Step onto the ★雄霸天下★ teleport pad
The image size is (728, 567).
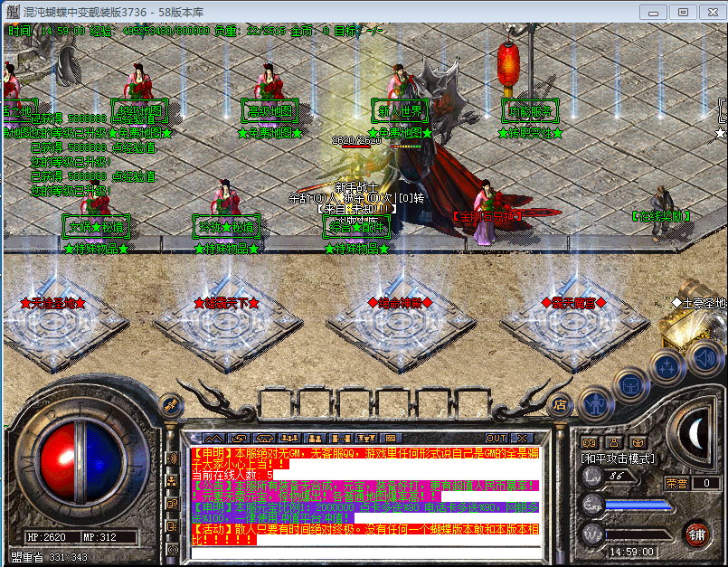click(226, 321)
